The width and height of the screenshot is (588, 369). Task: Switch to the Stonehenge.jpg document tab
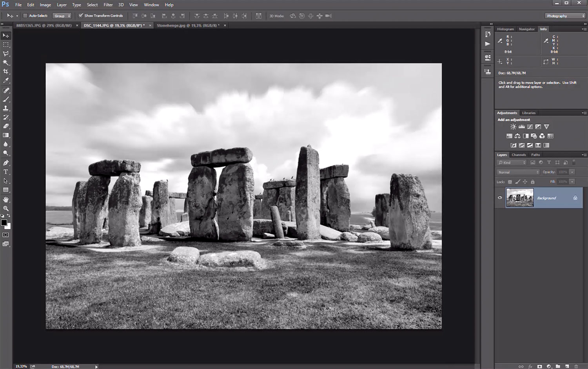(187, 25)
